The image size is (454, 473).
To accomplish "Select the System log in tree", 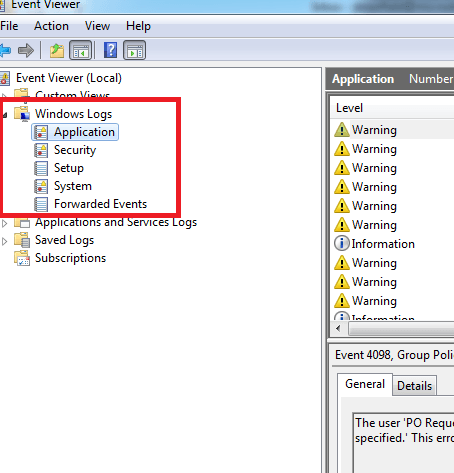I will coord(73,186).
